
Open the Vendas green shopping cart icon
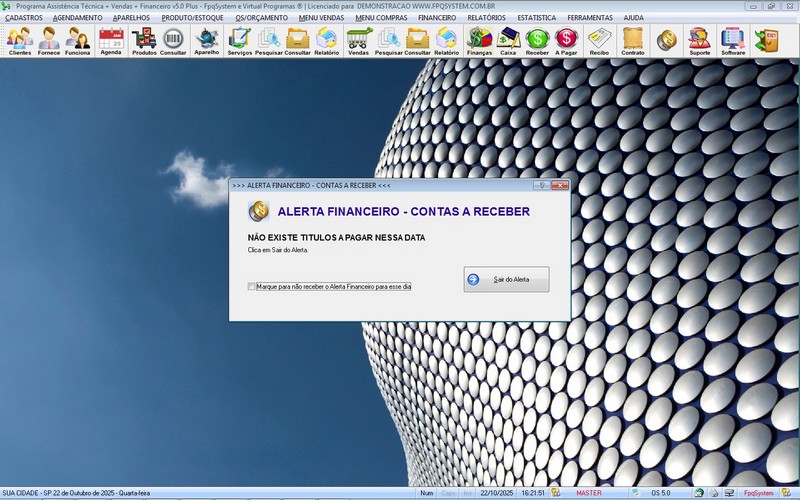pos(359,41)
